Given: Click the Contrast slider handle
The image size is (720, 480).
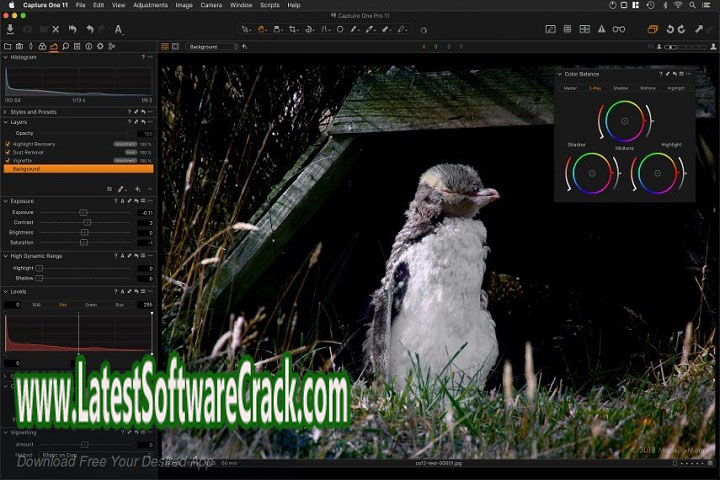Looking at the screenshot, I should click(x=87, y=222).
